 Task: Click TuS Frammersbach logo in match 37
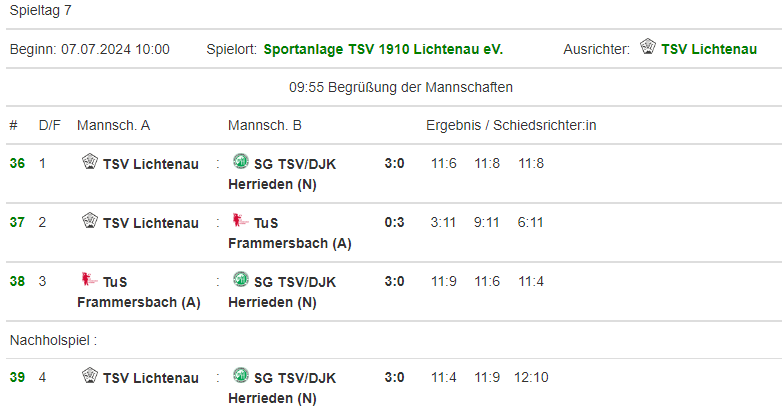[x=241, y=220]
